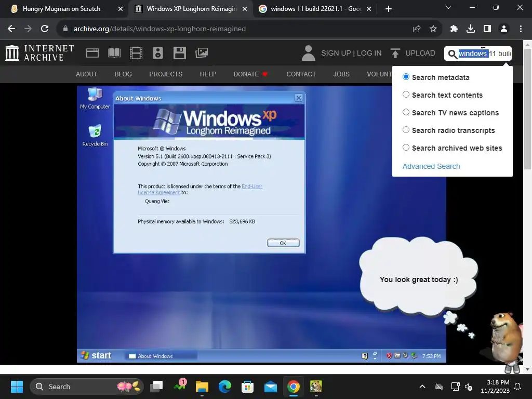Image resolution: width=532 pixels, height=399 pixels.
Task: Open Advanced Search link
Action: tap(431, 166)
